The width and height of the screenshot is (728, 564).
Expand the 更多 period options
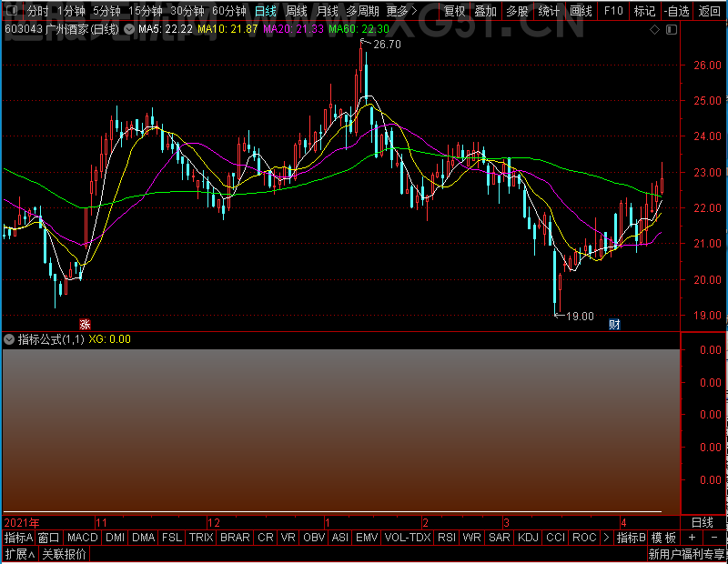click(x=401, y=11)
